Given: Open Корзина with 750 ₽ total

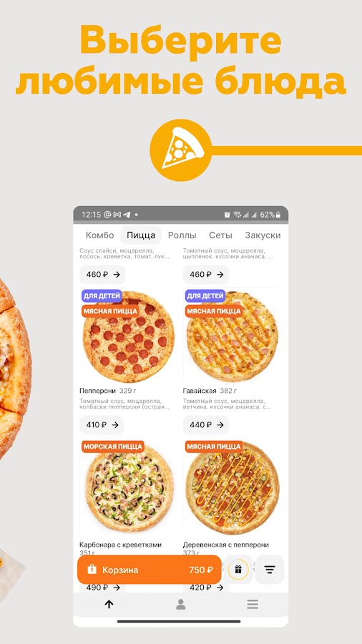Looking at the screenshot, I should [x=149, y=570].
